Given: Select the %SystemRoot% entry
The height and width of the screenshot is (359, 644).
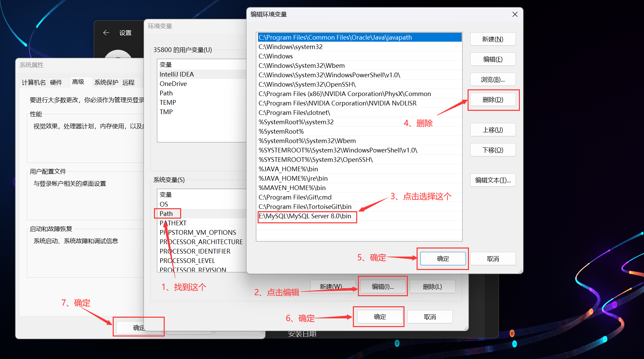Looking at the screenshot, I should (359, 131).
